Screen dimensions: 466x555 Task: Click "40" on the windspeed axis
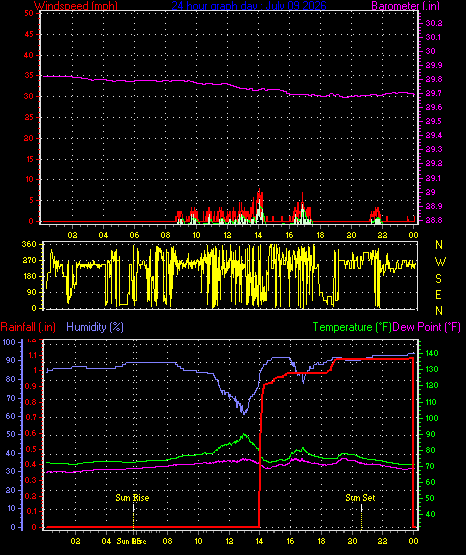29,55
